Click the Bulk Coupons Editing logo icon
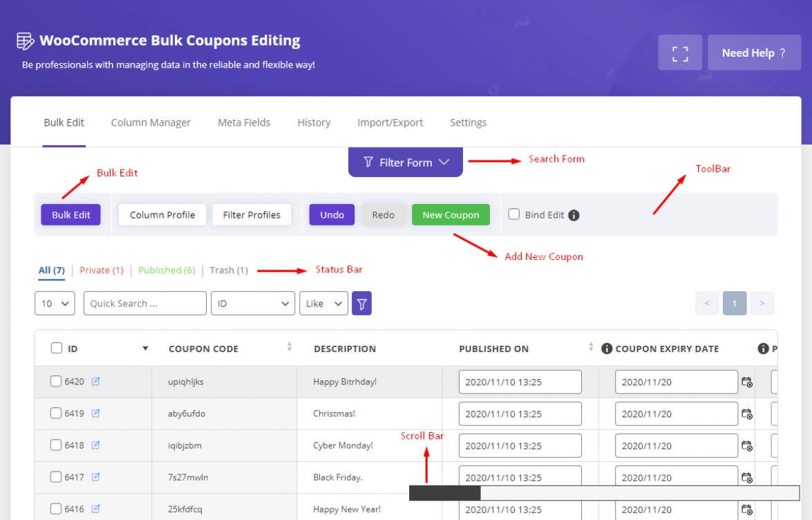 coord(25,40)
